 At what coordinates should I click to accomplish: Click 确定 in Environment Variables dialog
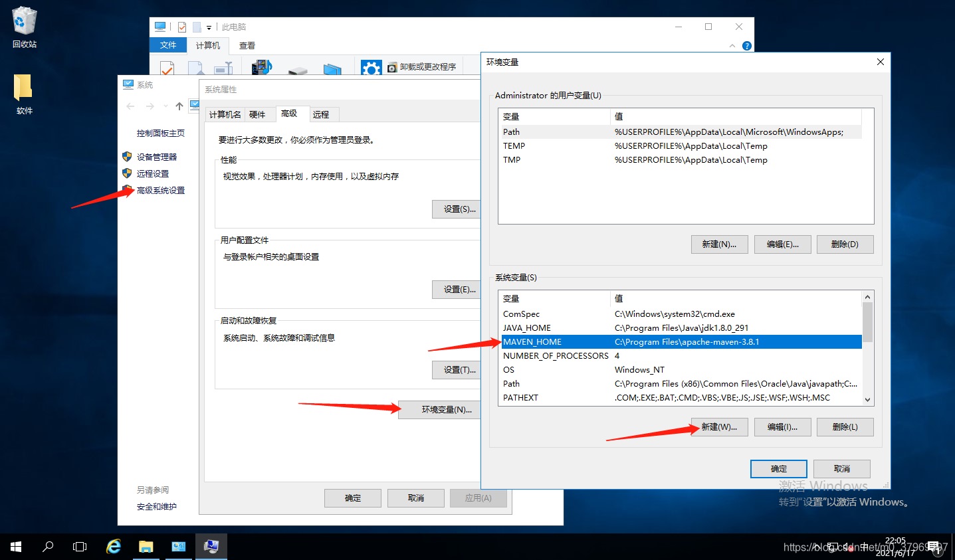(x=779, y=469)
